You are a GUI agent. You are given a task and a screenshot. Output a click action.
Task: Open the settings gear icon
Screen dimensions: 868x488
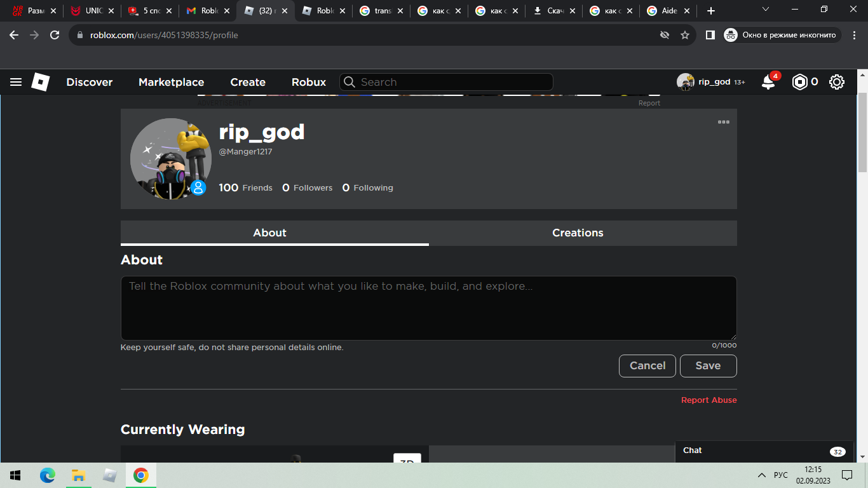[x=837, y=82]
